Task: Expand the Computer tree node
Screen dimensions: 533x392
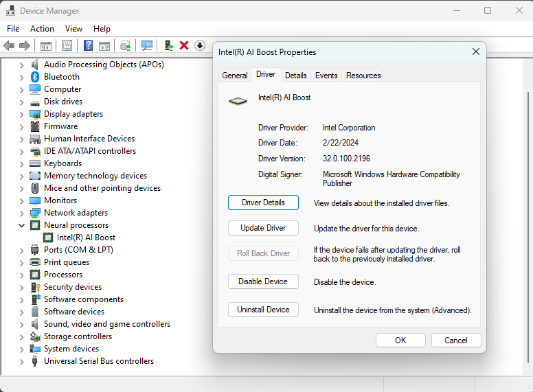Action: pos(22,90)
